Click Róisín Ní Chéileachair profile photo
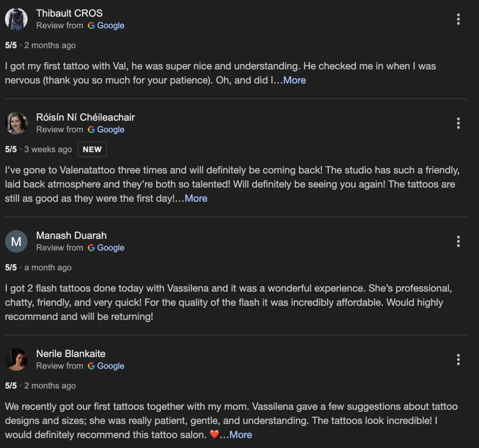 [x=16, y=123]
